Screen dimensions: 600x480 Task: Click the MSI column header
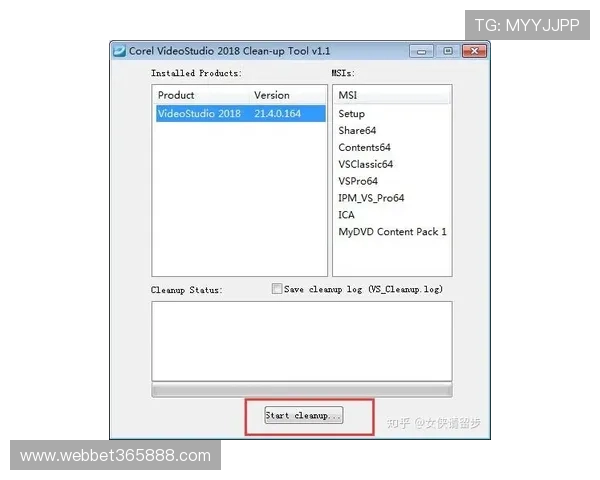click(x=391, y=95)
